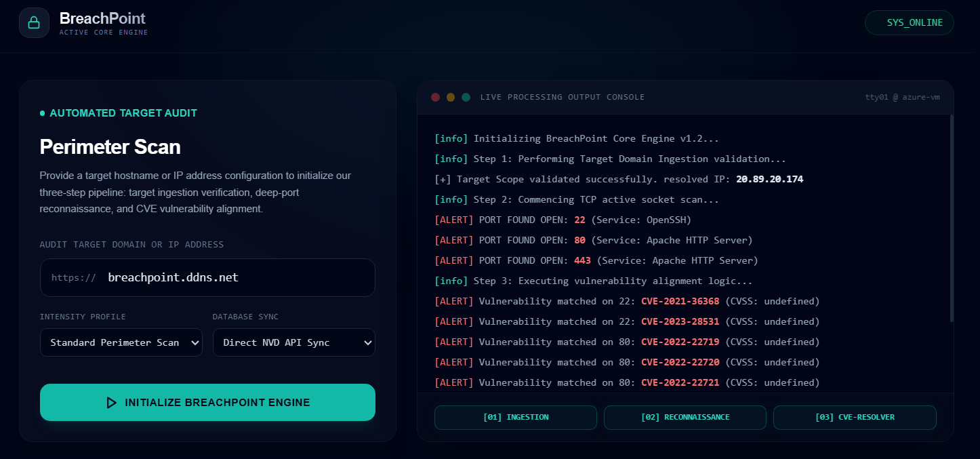Image resolution: width=980 pixels, height=459 pixels.
Task: Click the 'Step 2: Commencing TCP' log line
Action: 577,200
